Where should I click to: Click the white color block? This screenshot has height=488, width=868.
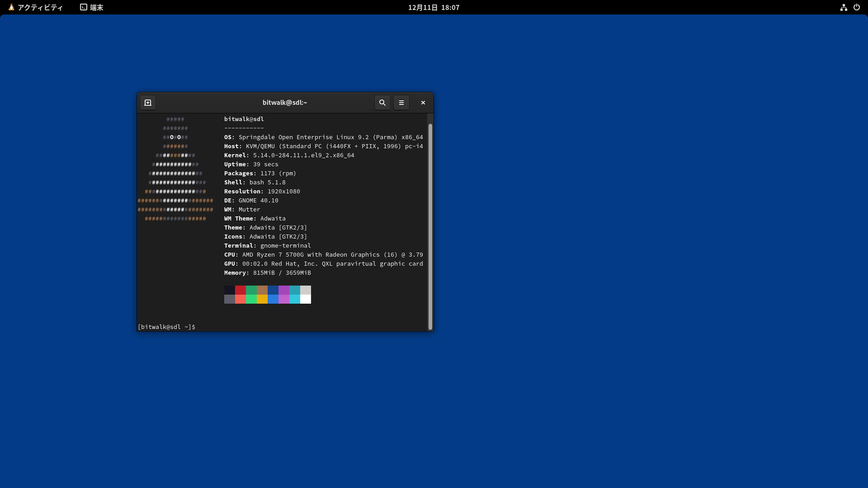click(x=305, y=299)
